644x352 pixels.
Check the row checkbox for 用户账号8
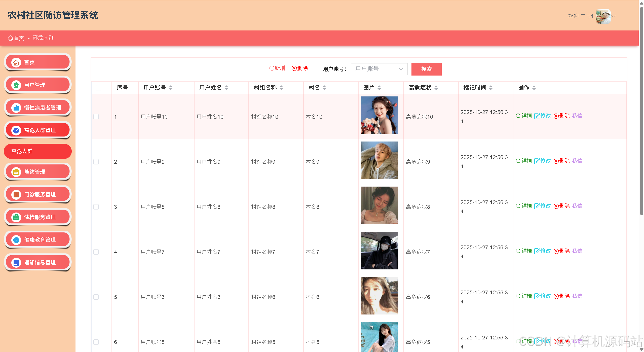point(96,207)
